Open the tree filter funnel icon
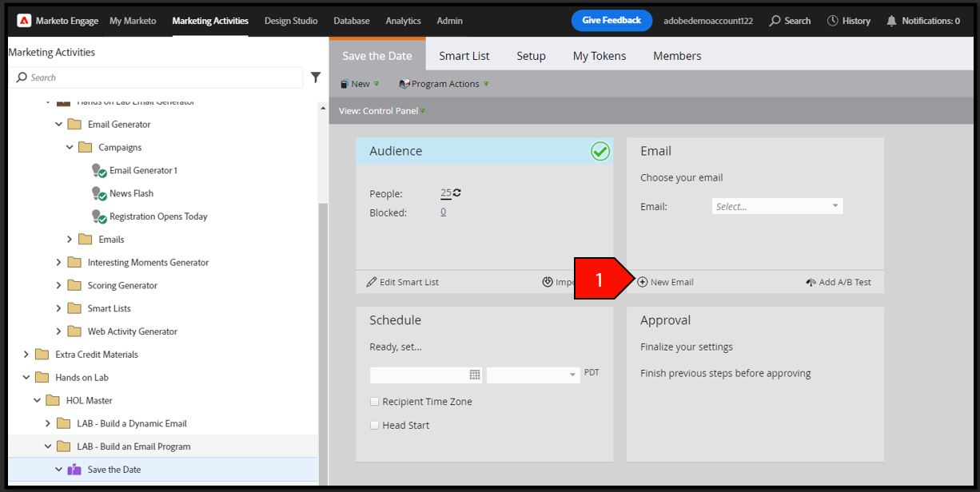 [316, 77]
